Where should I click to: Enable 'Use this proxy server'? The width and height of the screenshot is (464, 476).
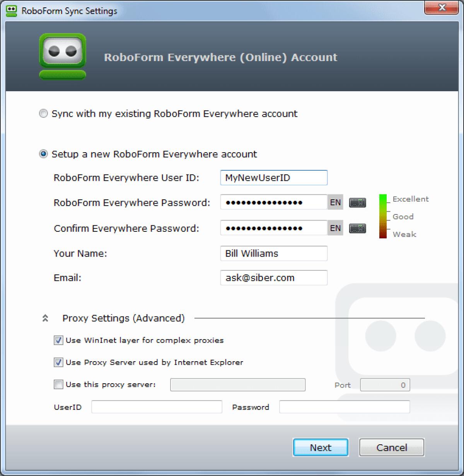(x=58, y=384)
